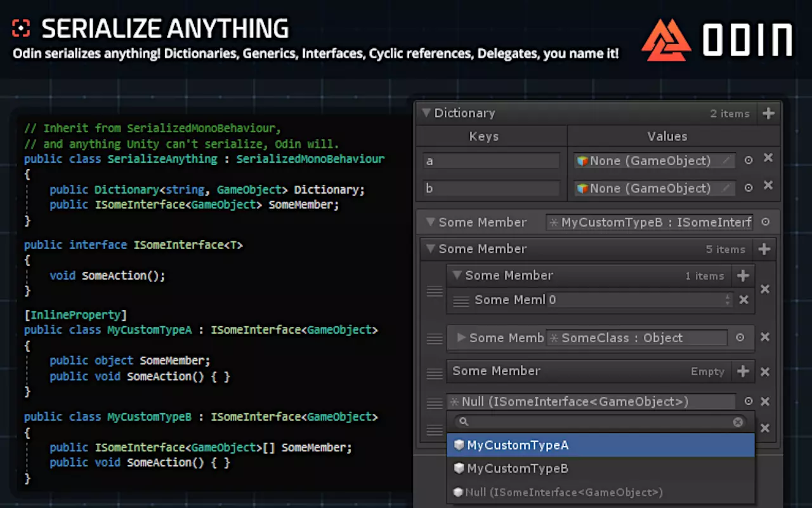Remove the SomeClass : Object row
Screen dimensions: 812x508
[764, 337]
